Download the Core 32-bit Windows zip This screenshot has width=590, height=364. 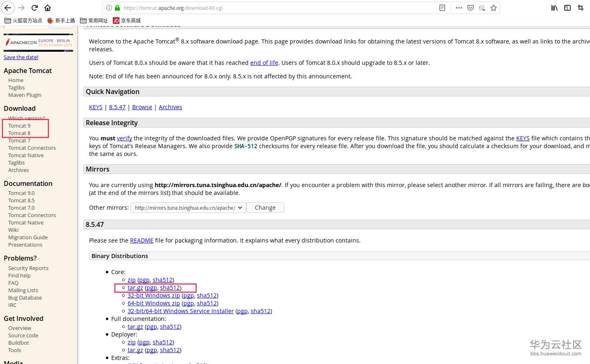154,295
